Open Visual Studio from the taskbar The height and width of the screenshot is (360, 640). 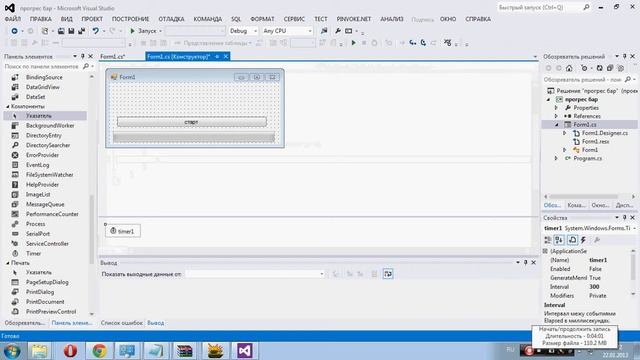244,350
